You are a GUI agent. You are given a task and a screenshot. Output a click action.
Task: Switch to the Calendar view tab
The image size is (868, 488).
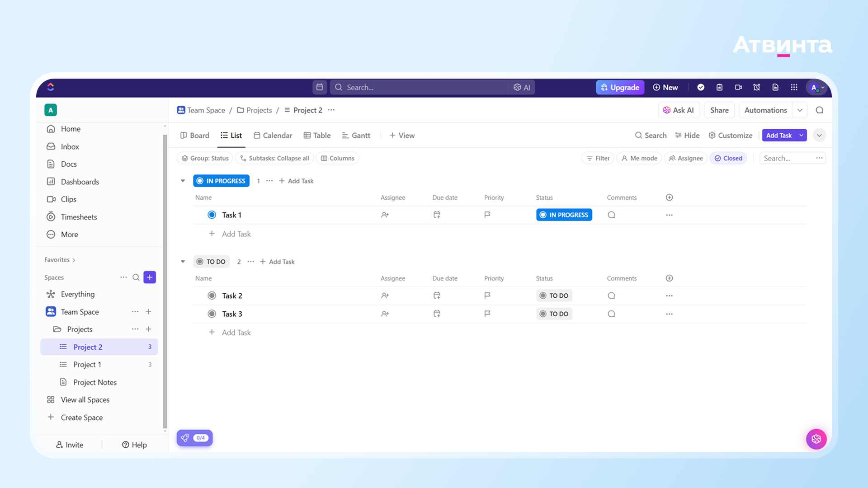click(x=273, y=136)
